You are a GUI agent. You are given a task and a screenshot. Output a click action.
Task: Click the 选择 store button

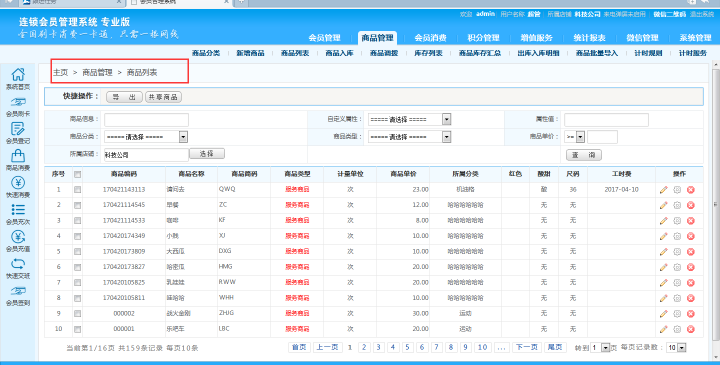[x=207, y=154]
